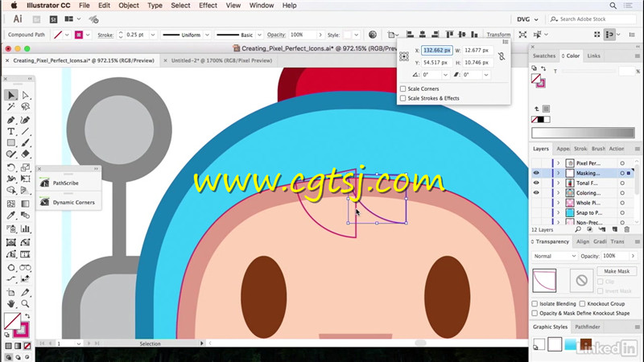The width and height of the screenshot is (644, 362).
Task: Open DVG workspace switcher dropdown
Action: 527,19
